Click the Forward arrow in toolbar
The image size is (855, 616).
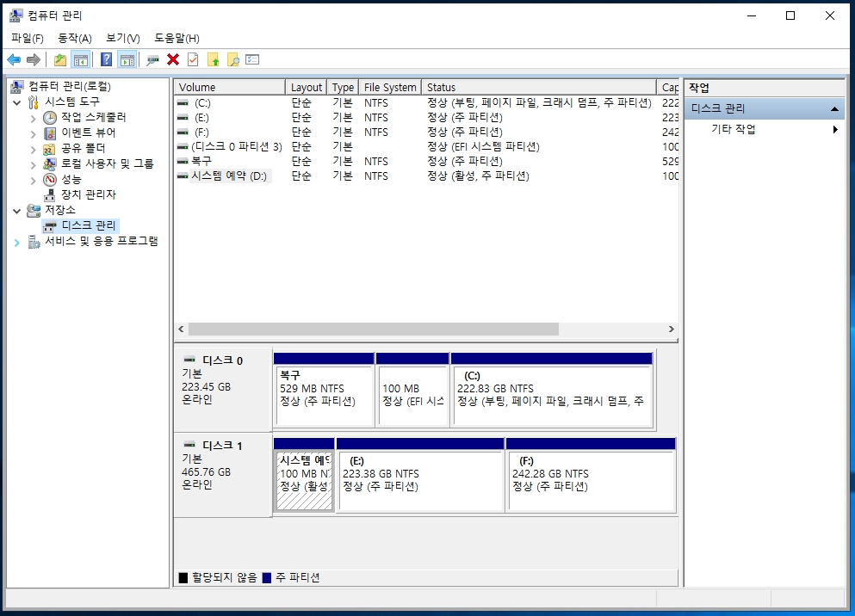pyautogui.click(x=34, y=59)
